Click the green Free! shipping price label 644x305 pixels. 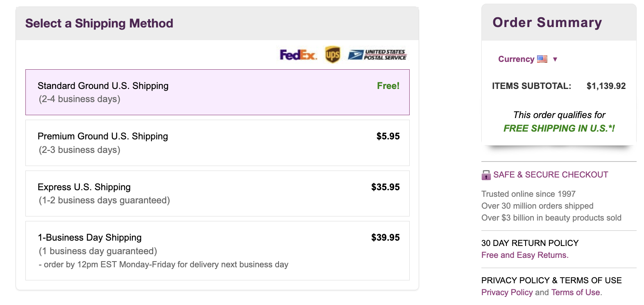pos(388,86)
